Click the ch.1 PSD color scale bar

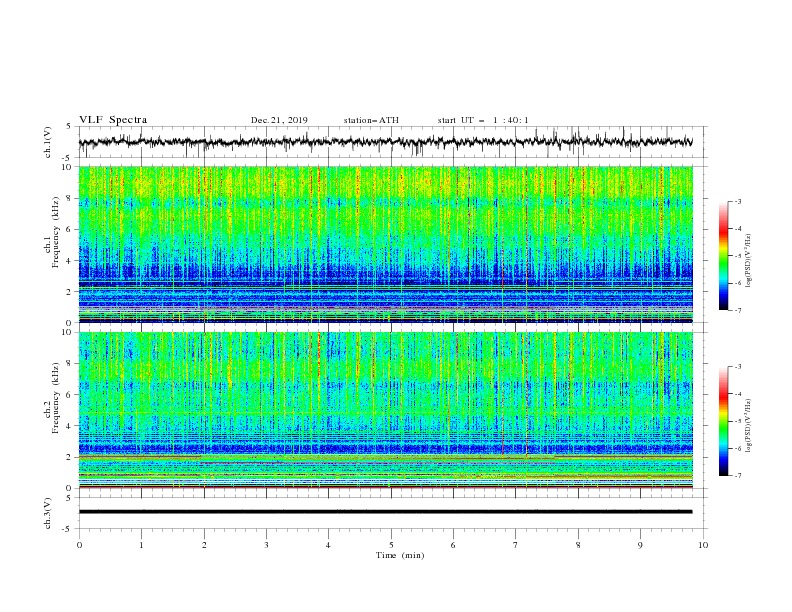tap(724, 256)
